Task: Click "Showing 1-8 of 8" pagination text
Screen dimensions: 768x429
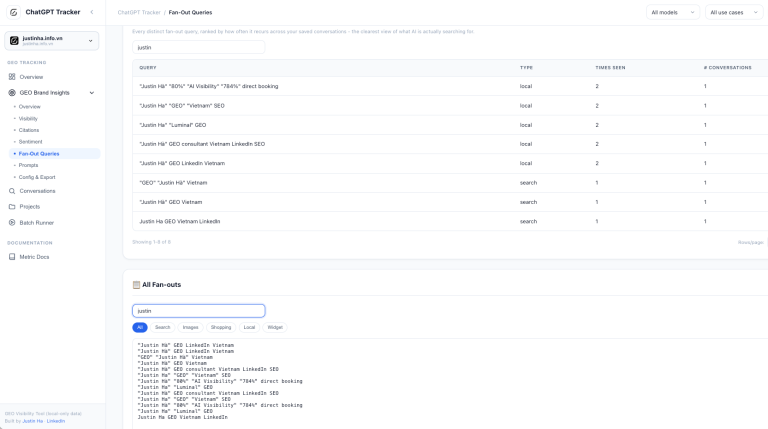Action: click(151, 242)
